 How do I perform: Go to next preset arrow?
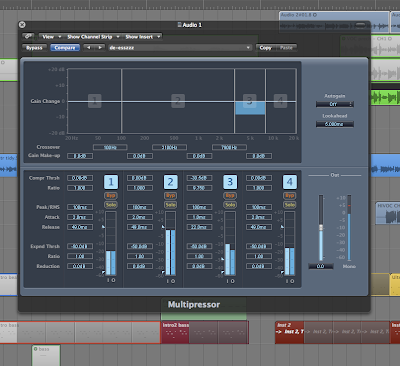coord(100,48)
